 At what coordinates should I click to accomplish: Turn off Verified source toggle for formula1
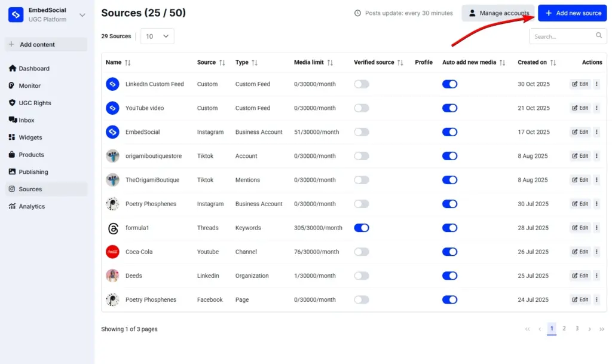pos(362,228)
